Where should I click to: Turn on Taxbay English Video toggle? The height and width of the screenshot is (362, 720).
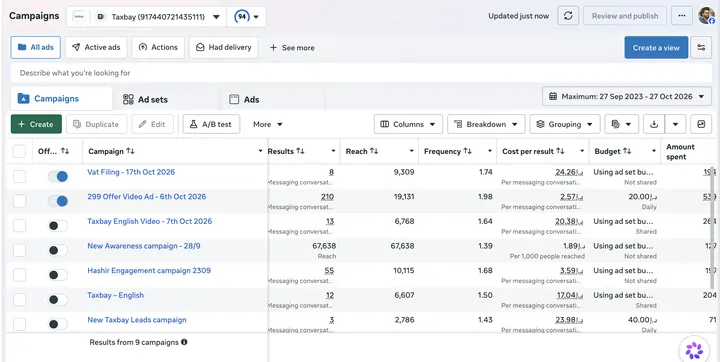coord(58,226)
